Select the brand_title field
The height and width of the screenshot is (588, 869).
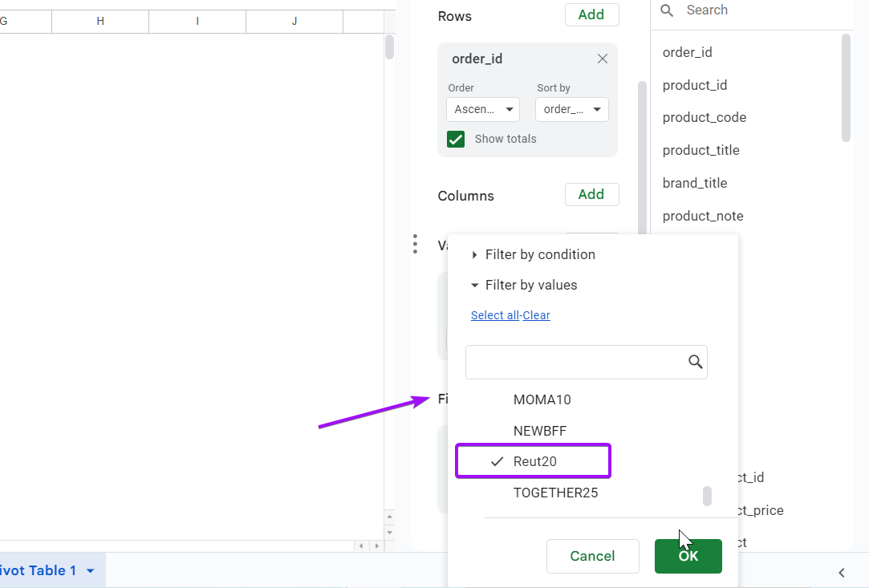694,183
